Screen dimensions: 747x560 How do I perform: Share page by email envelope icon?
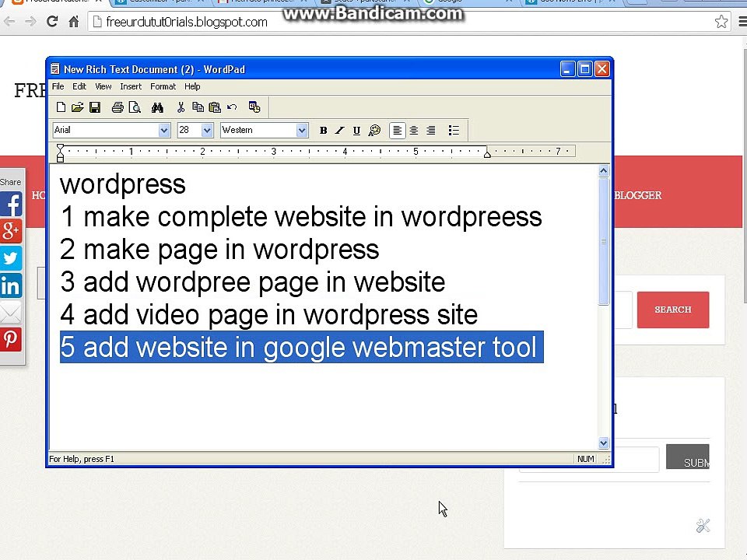pos(11,313)
